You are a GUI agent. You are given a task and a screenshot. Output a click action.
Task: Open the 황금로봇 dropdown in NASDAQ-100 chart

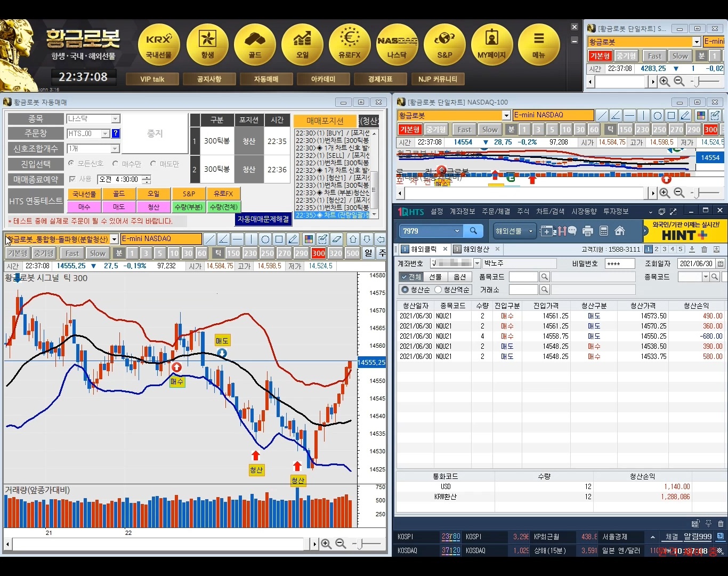(506, 115)
